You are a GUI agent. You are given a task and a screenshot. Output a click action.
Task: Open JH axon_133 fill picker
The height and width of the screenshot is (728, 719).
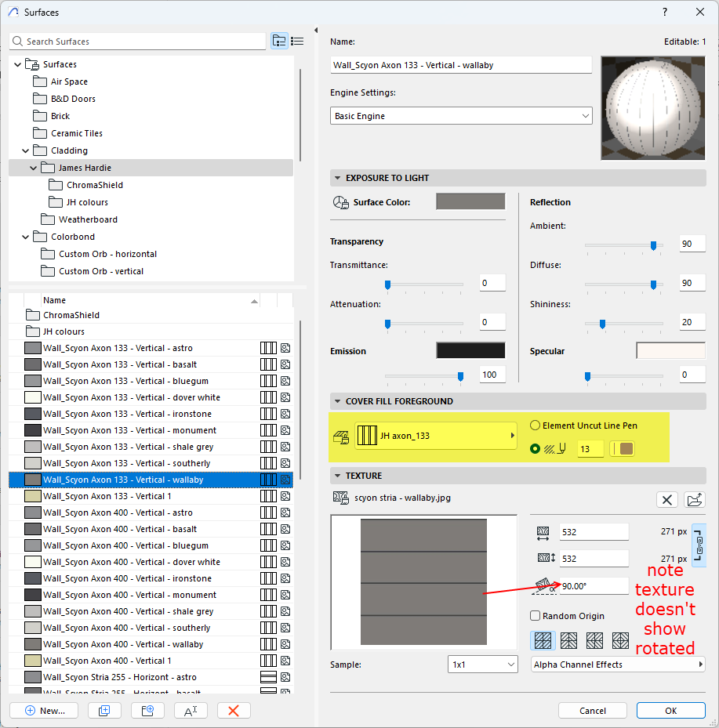(436, 436)
